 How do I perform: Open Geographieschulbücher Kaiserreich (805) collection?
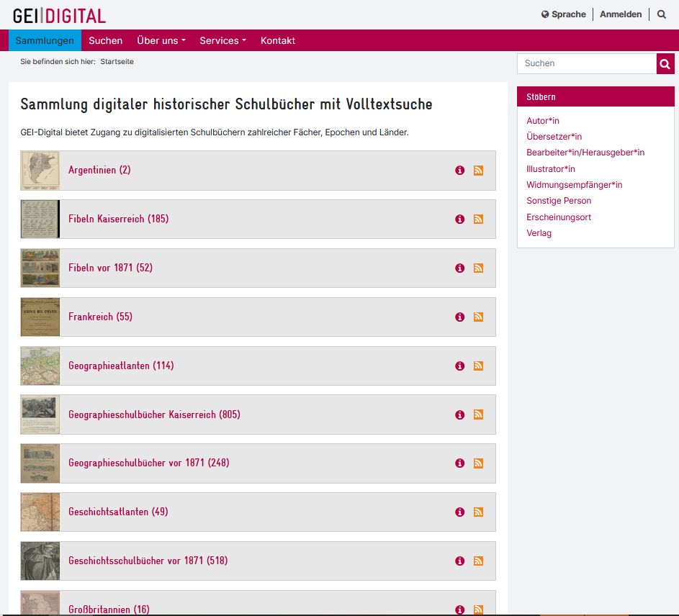click(154, 415)
